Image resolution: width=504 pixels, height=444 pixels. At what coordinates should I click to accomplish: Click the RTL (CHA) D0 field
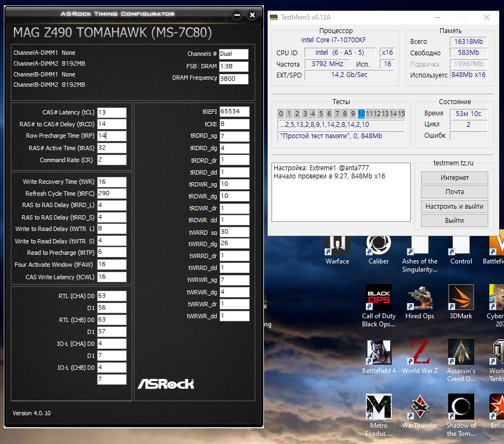coord(112,296)
